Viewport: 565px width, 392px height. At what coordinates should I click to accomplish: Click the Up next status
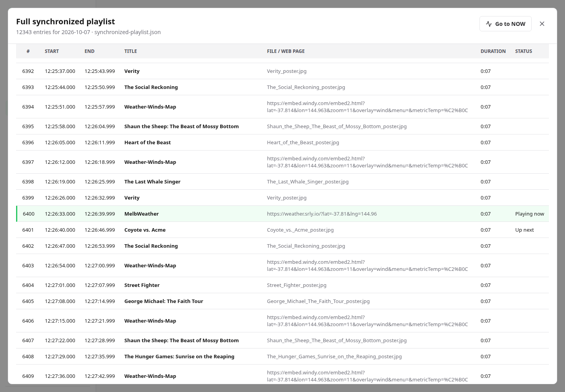coord(525,230)
